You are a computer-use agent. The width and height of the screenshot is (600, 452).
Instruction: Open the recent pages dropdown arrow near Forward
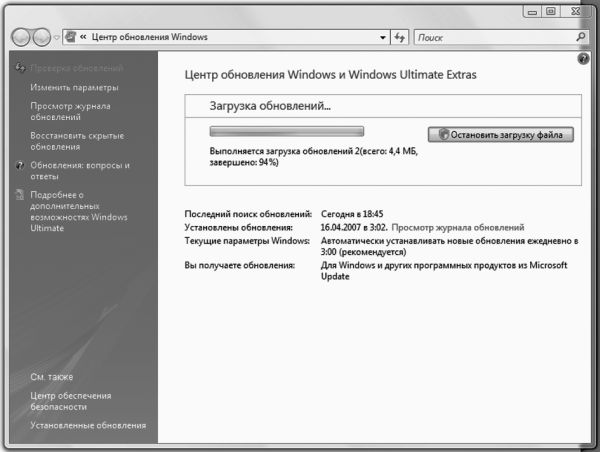56,38
